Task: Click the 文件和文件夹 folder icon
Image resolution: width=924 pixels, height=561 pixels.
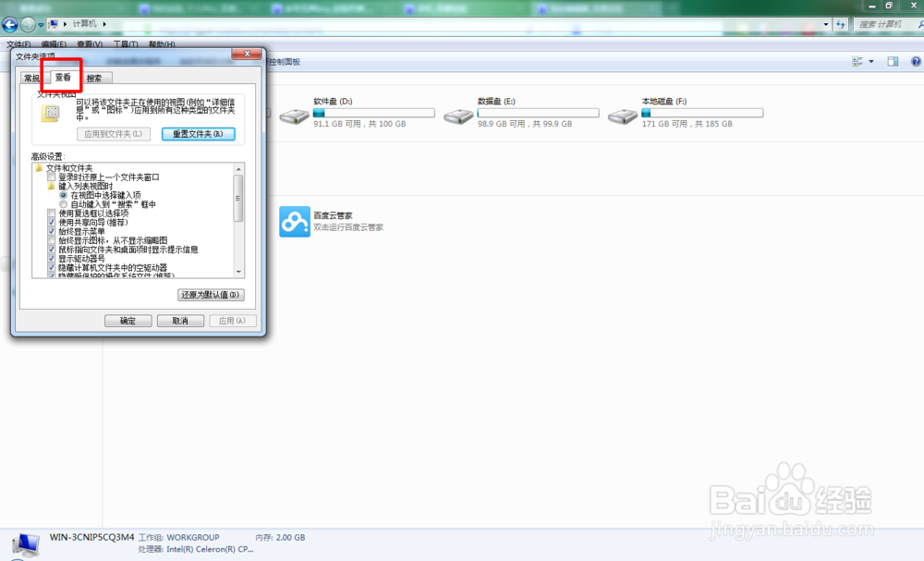Action: tap(39, 168)
